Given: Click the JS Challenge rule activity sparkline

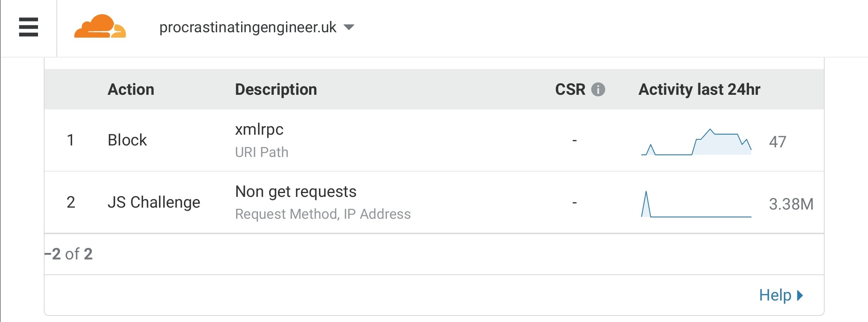Looking at the screenshot, I should pyautogui.click(x=696, y=205).
